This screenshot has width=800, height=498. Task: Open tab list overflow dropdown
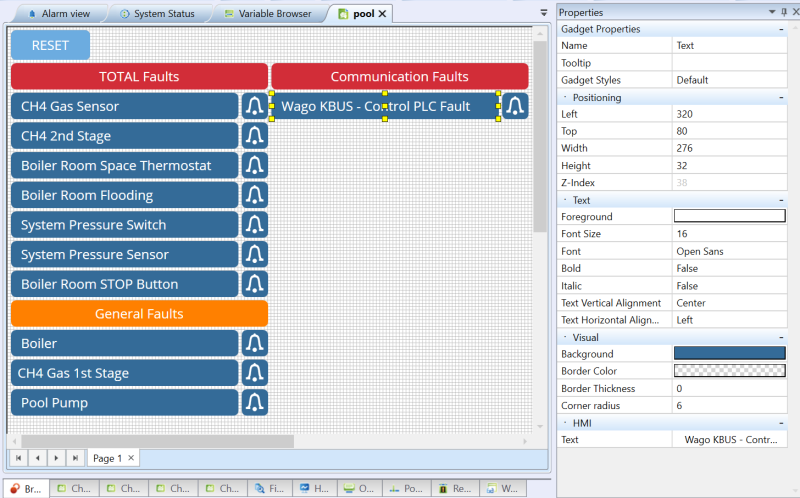[543, 13]
